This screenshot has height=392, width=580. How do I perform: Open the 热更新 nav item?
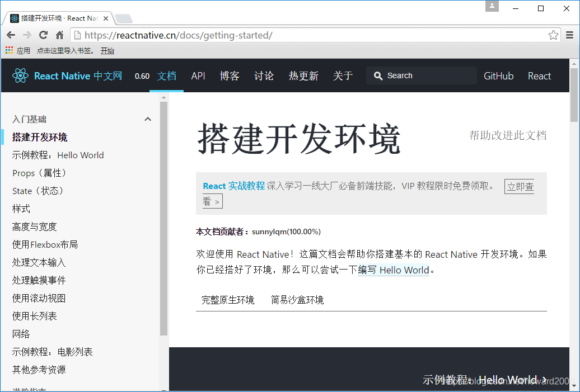pyautogui.click(x=303, y=76)
